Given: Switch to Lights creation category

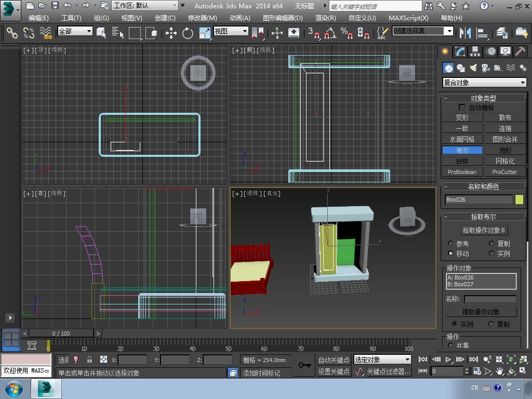Looking at the screenshot, I should pyautogui.click(x=473, y=68).
